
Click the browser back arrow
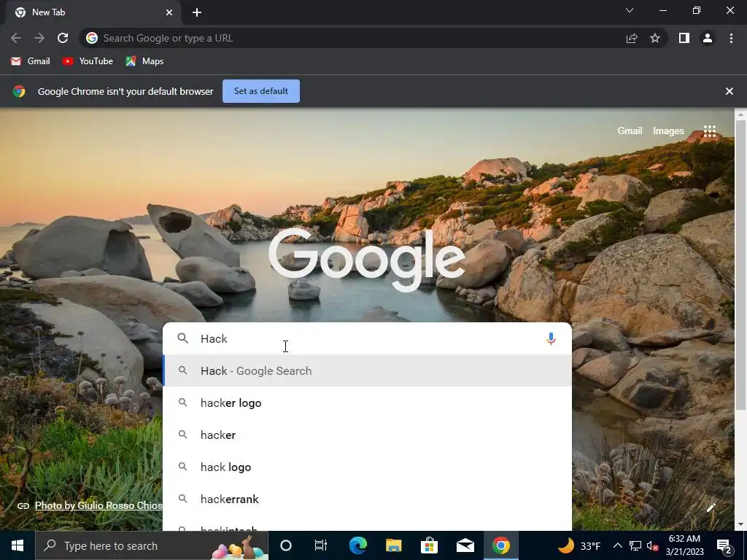coord(16,38)
